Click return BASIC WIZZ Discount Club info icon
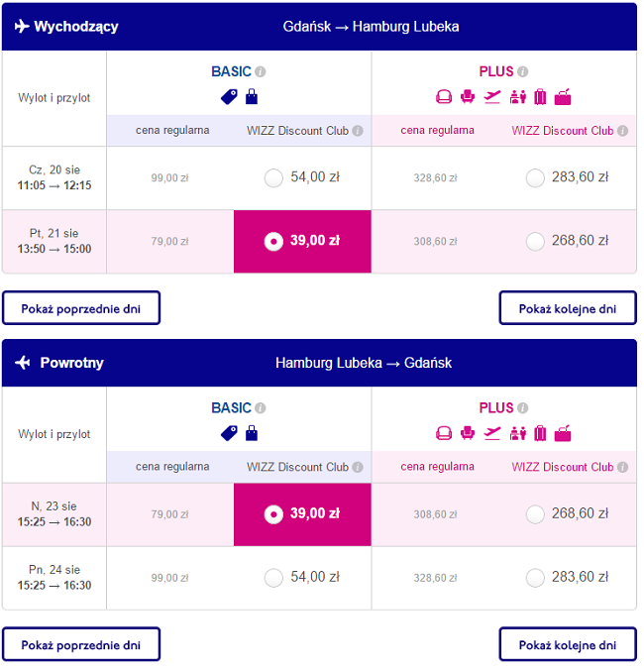Screen dimensions: 644x671 coord(358,467)
